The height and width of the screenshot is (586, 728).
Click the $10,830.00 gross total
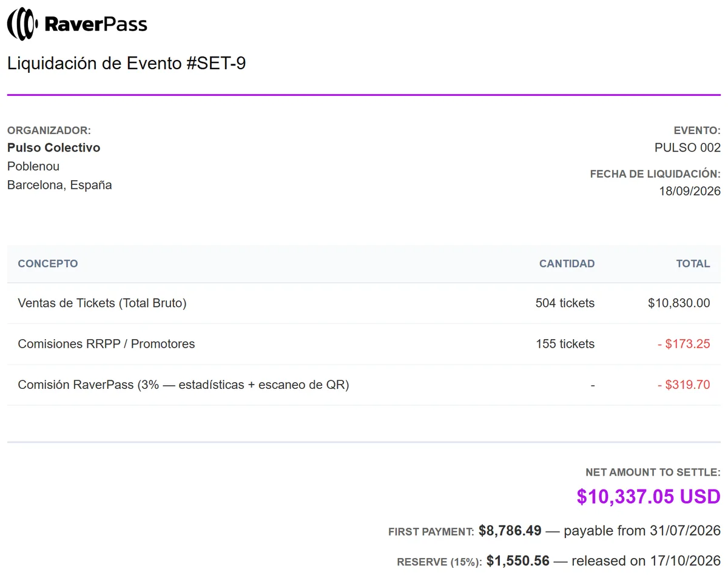coord(679,303)
